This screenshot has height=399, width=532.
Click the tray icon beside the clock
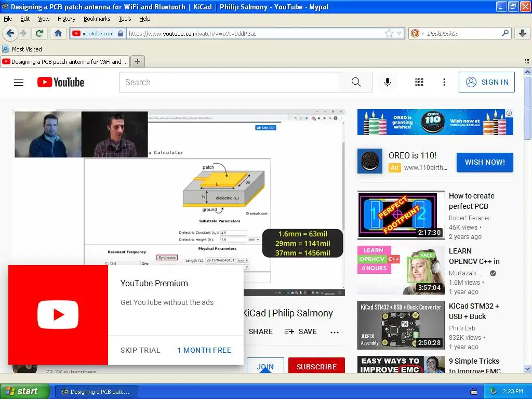(x=494, y=392)
